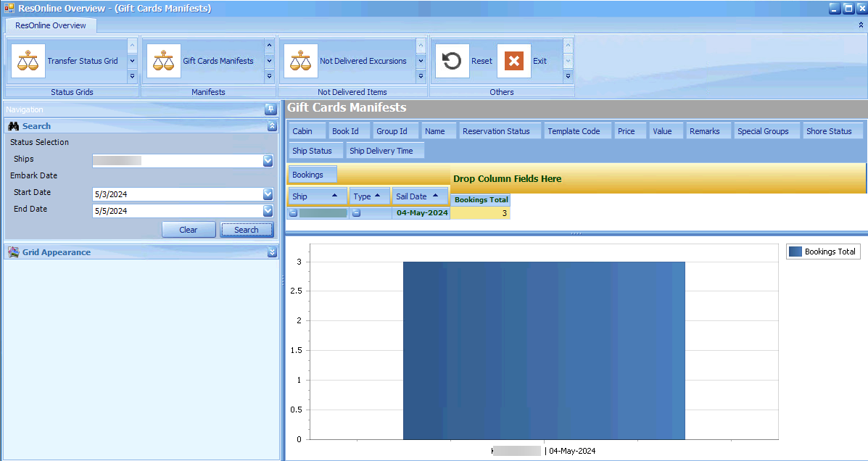Select the Remarks field button
The height and width of the screenshot is (461, 868).
pyautogui.click(x=708, y=131)
